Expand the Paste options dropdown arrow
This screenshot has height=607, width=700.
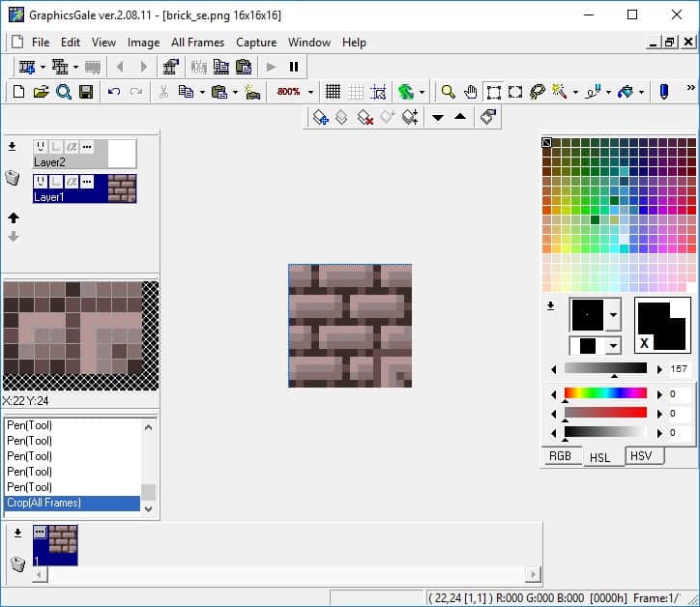(x=235, y=93)
